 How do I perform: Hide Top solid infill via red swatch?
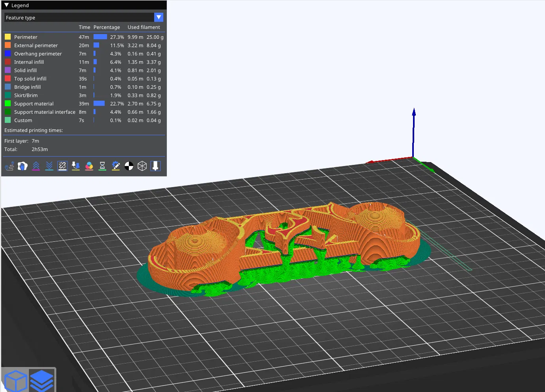[8, 78]
